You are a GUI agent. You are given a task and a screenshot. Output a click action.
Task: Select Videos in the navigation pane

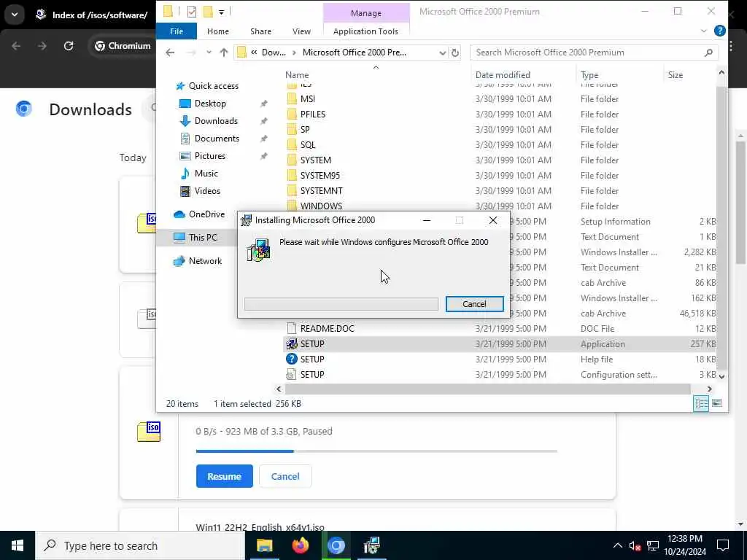pos(207,191)
